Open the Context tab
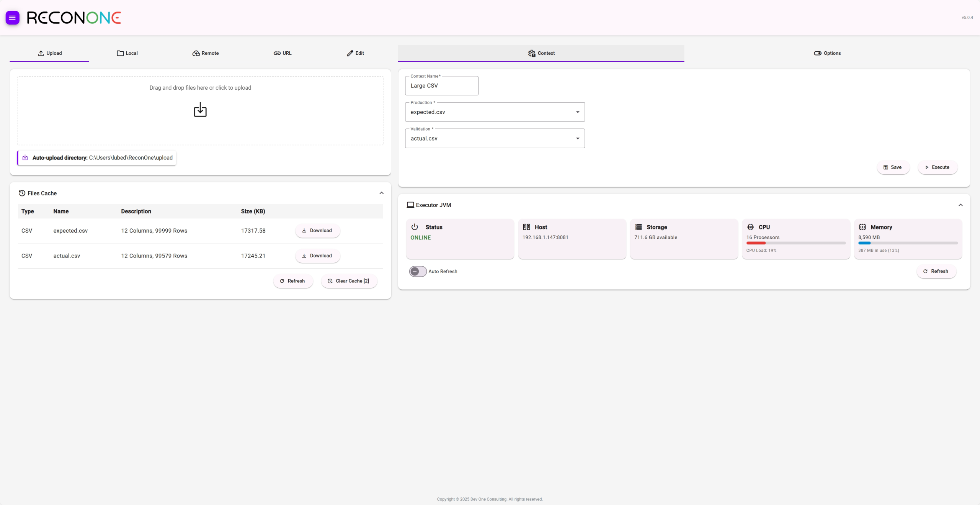980x505 pixels. coord(541,53)
